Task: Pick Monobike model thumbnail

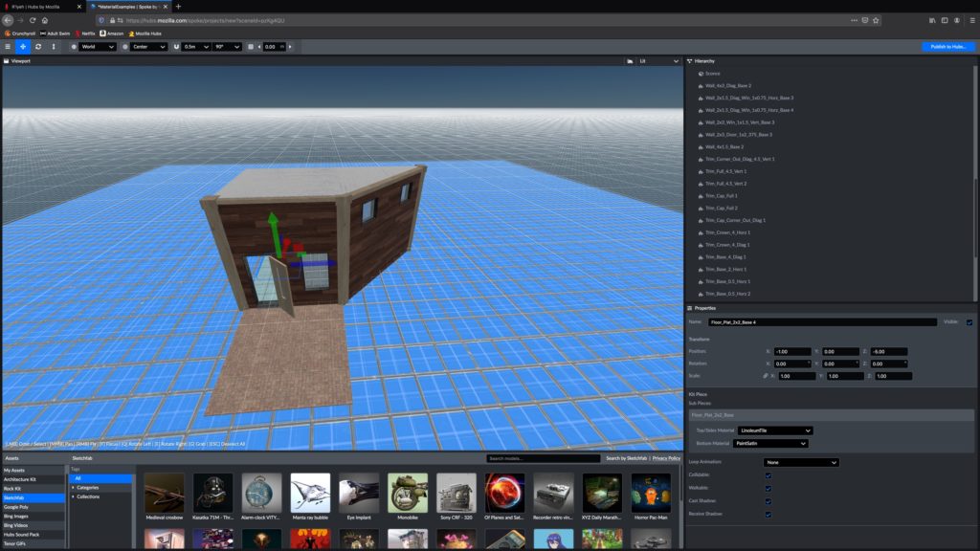Action: tap(408, 493)
